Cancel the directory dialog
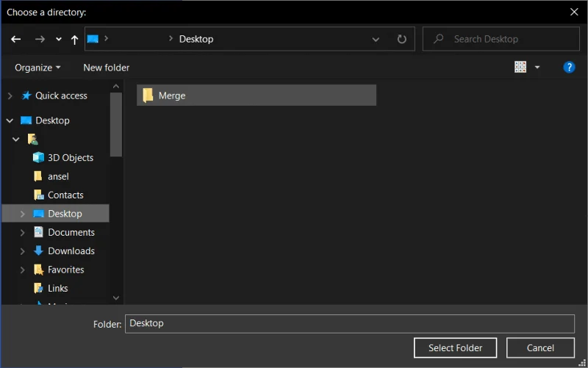Screen dimensions: 588x368 540,348
